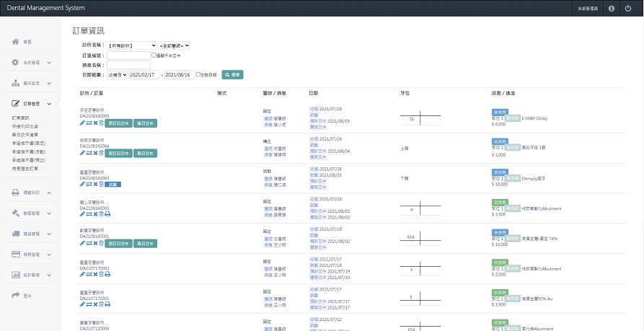Click the X icon for order DA2107170002
644x331 pixels.
tap(95, 274)
